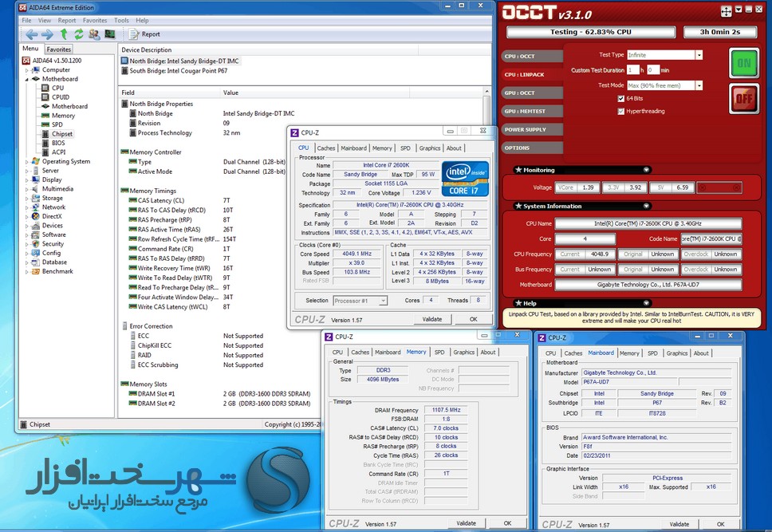Click the Report toolbar icon
Image resolution: width=772 pixels, height=532 pixels.
pyautogui.click(x=144, y=34)
